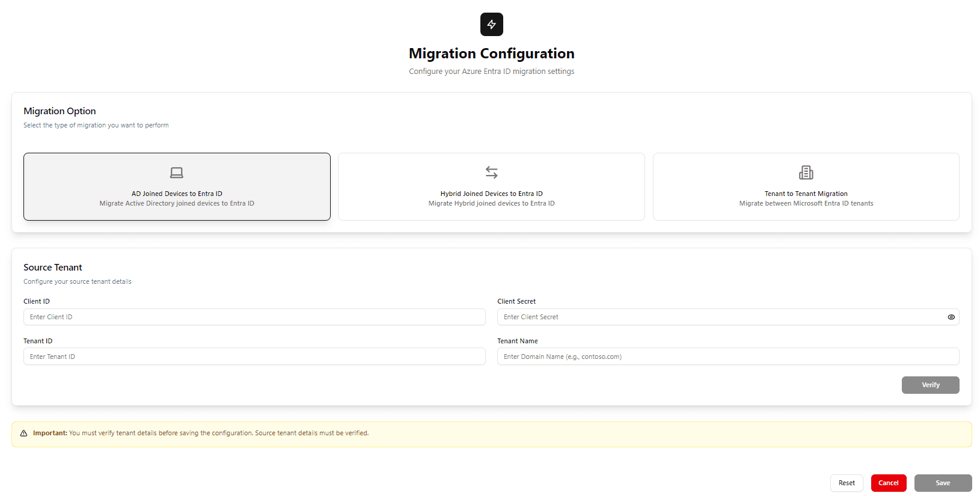This screenshot has height=496, width=980.
Task: Click the Migration Configuration heading
Action: [491, 54]
